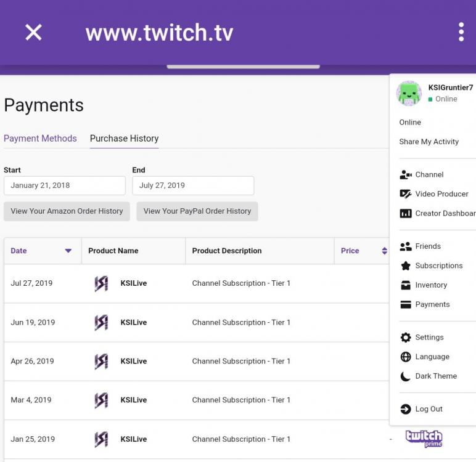Click the Payments card icon
The height and width of the screenshot is (462, 476).
point(406,304)
